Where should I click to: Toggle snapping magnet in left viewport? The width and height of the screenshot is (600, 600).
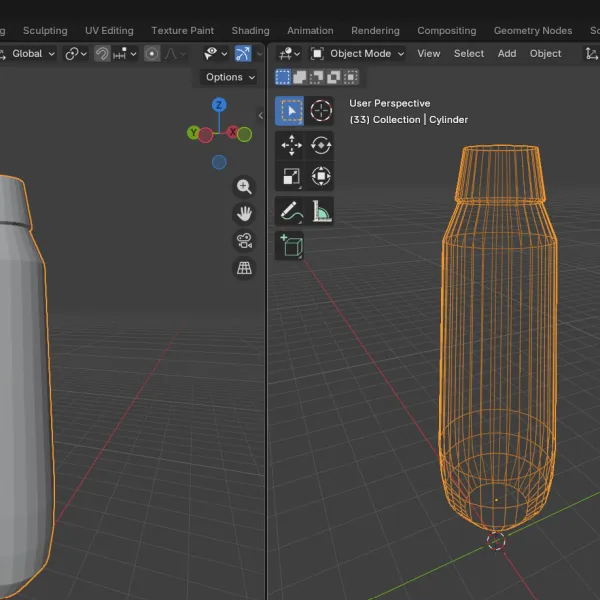102,54
